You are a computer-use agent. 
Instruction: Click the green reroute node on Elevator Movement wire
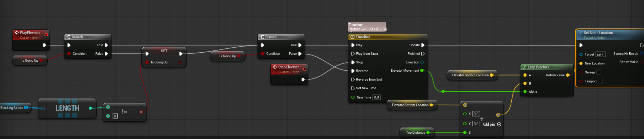[443, 91]
